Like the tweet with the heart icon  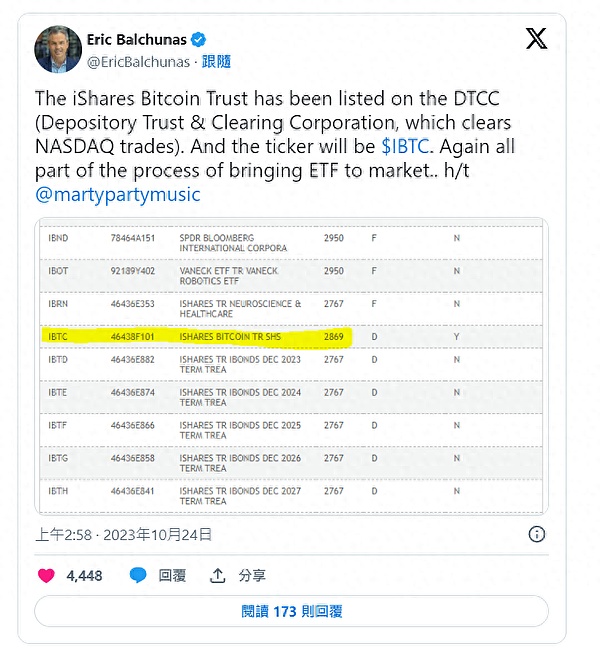[46, 575]
